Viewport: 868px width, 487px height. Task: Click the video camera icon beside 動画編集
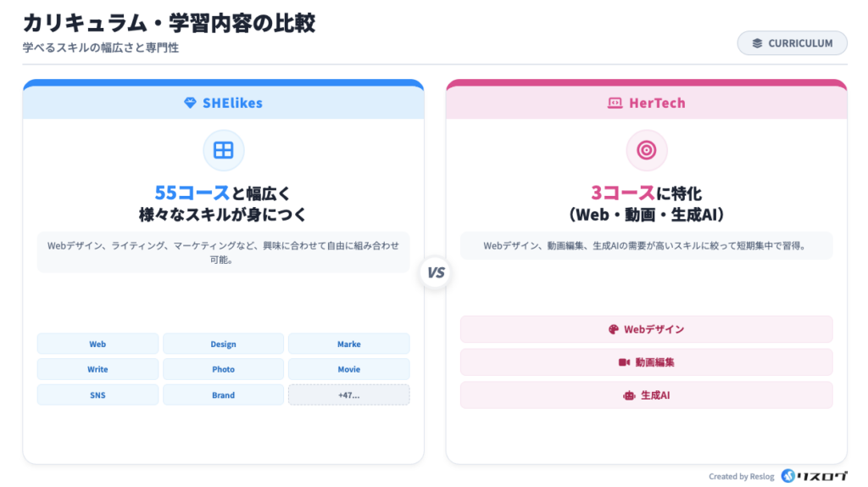[625, 362]
